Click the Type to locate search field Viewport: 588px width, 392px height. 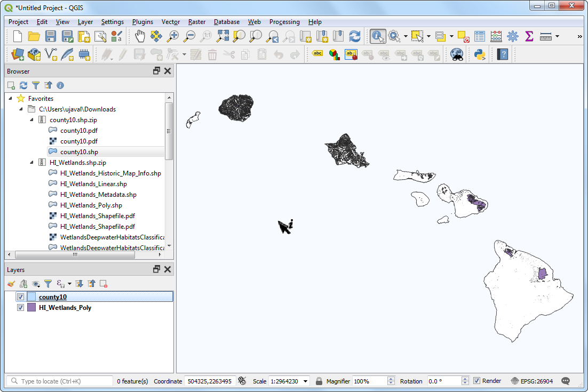tap(64, 381)
